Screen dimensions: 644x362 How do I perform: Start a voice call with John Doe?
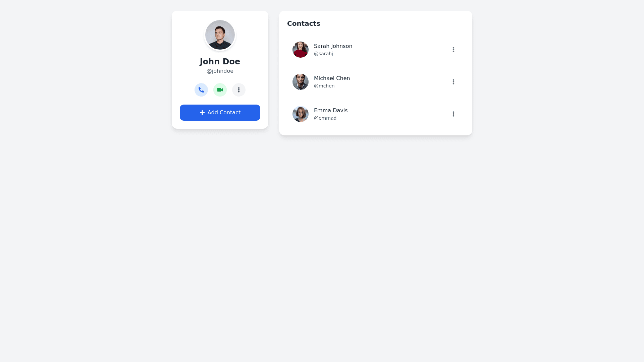pyautogui.click(x=201, y=90)
